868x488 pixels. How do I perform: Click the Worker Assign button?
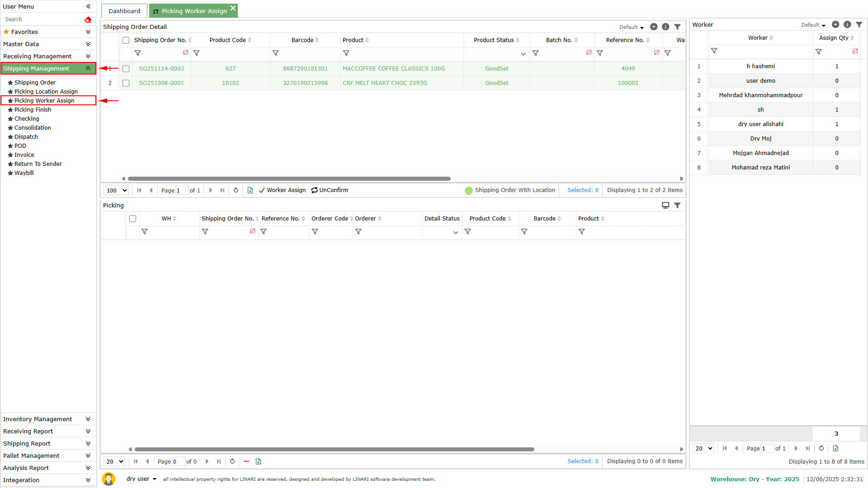[282, 190]
